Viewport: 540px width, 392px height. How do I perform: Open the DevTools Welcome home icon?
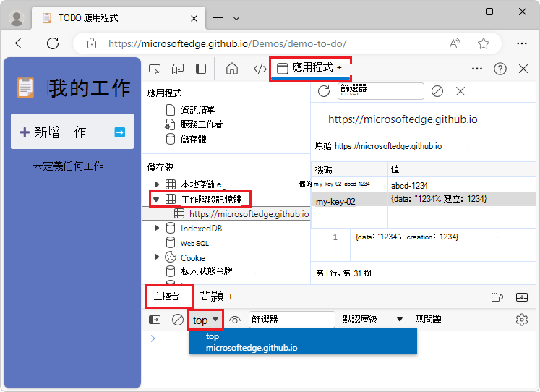(232, 69)
